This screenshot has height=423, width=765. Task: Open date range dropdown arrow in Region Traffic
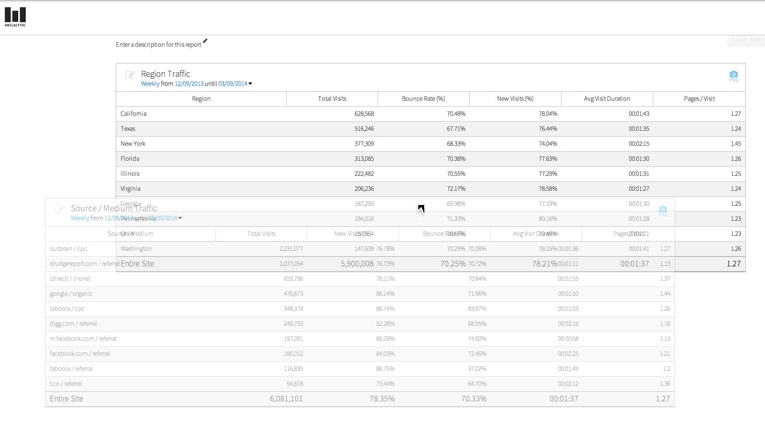250,84
